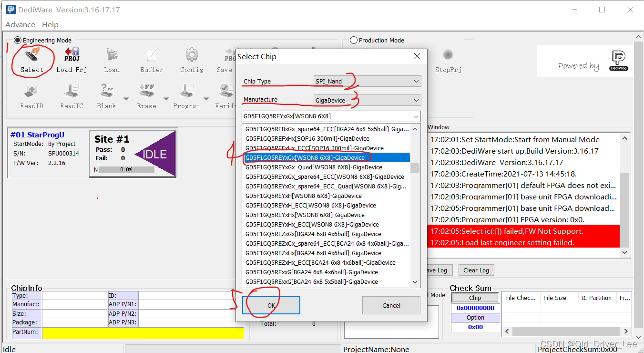
Task: Select GD5F1GQ5REYxHx[WSON8 6X8] list row
Action: pyautogui.click(x=327, y=215)
